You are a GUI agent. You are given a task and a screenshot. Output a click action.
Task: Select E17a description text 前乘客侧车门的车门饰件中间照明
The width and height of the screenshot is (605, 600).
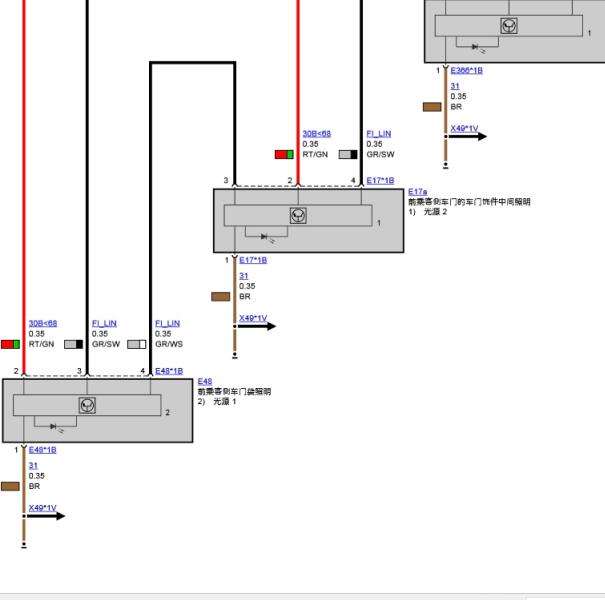tap(469, 202)
